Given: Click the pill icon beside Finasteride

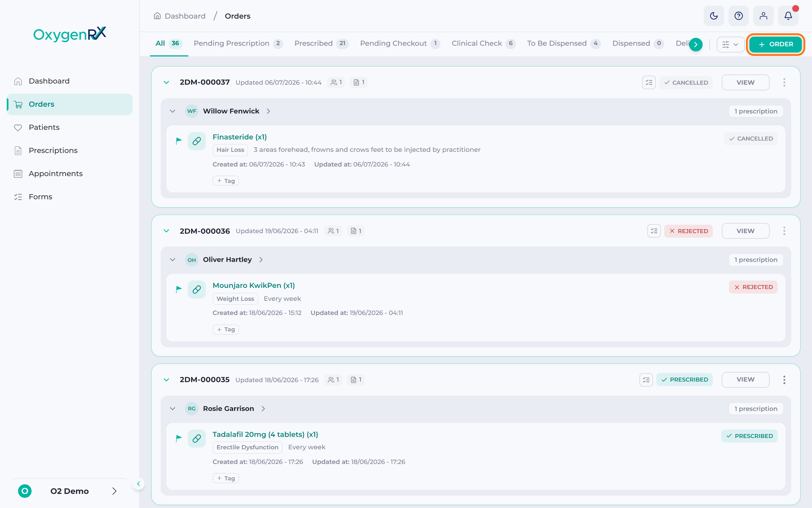Looking at the screenshot, I should tap(197, 141).
